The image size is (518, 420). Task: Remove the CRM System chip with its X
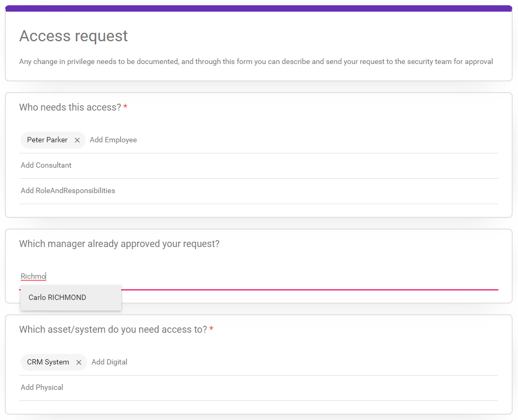pos(79,362)
